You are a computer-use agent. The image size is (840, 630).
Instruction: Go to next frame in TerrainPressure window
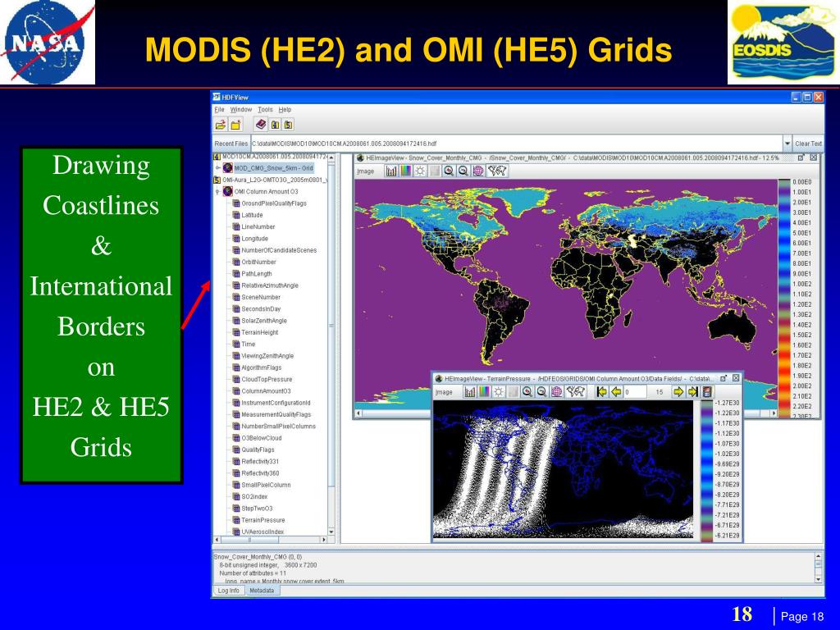(678, 392)
